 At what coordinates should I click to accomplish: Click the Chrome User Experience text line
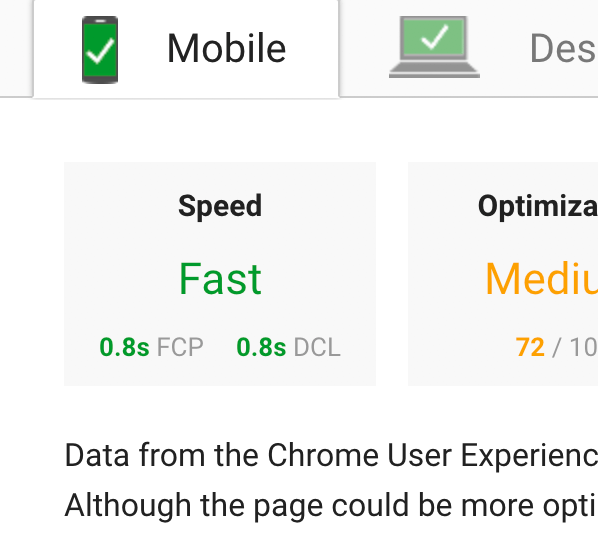[331, 455]
